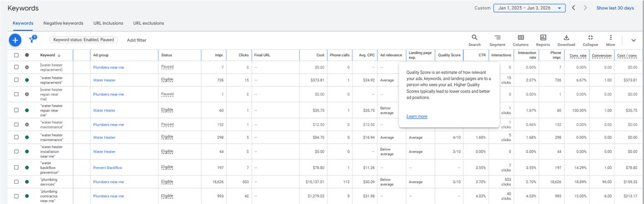
Task: Click Show last 30 days link
Action: [x=615, y=8]
